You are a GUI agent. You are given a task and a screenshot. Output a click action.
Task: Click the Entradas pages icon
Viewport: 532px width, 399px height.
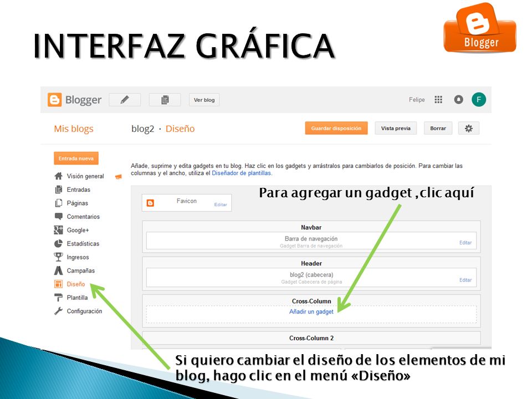coord(58,190)
